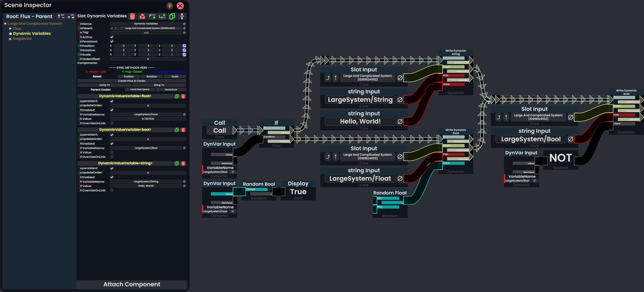Click the insert parent slot icon
This screenshot has height=292, width=644.
[152, 16]
